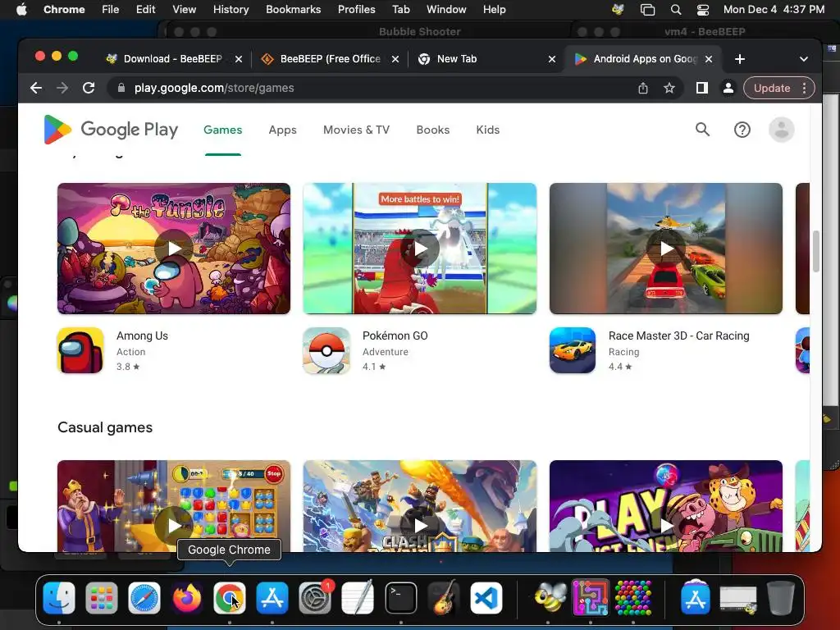The image size is (840, 630).
Task: Play the Among Us trailer video
Action: [174, 249]
